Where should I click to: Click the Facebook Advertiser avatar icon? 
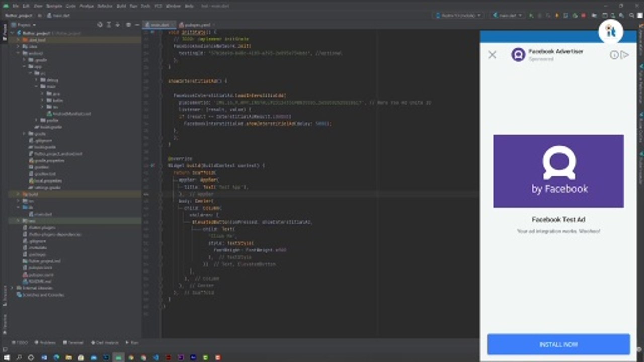(518, 55)
